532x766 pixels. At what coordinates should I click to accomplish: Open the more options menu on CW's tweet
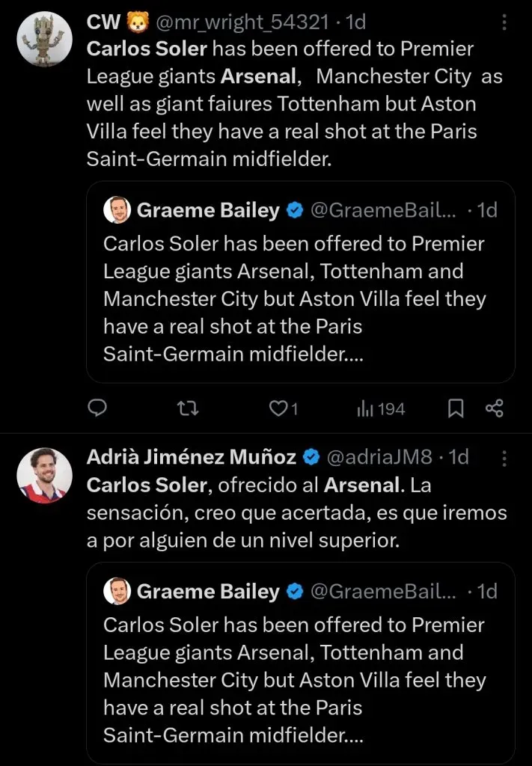tap(506, 22)
